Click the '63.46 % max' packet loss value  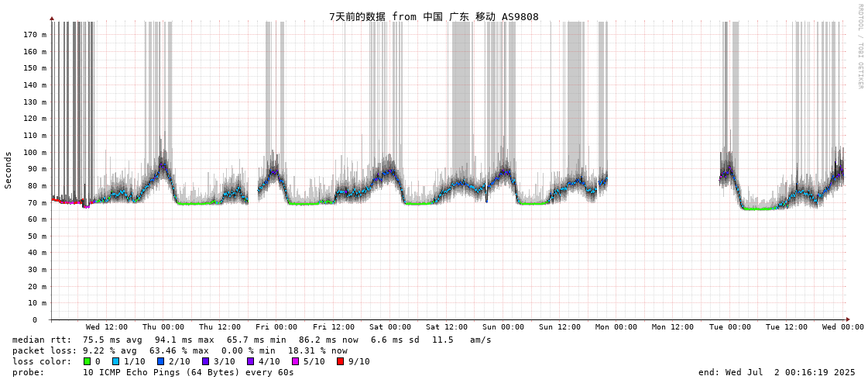(180, 351)
